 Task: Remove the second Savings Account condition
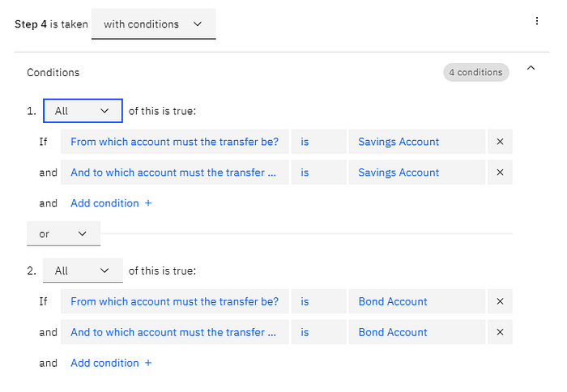[x=500, y=173]
